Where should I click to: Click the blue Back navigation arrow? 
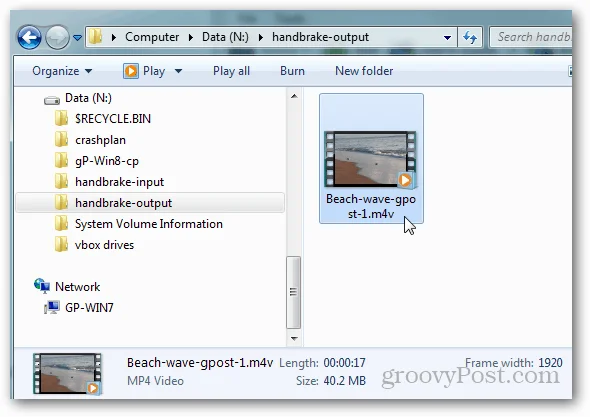[29, 37]
